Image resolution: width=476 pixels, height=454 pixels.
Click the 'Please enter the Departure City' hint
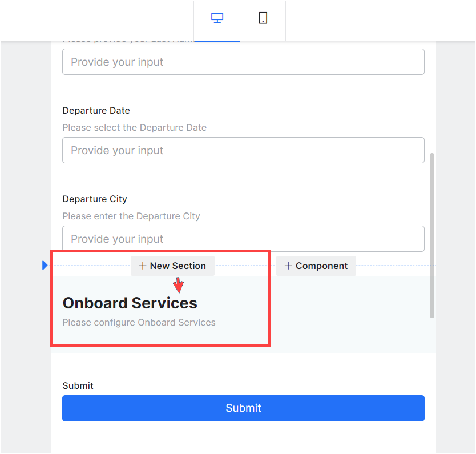click(131, 216)
